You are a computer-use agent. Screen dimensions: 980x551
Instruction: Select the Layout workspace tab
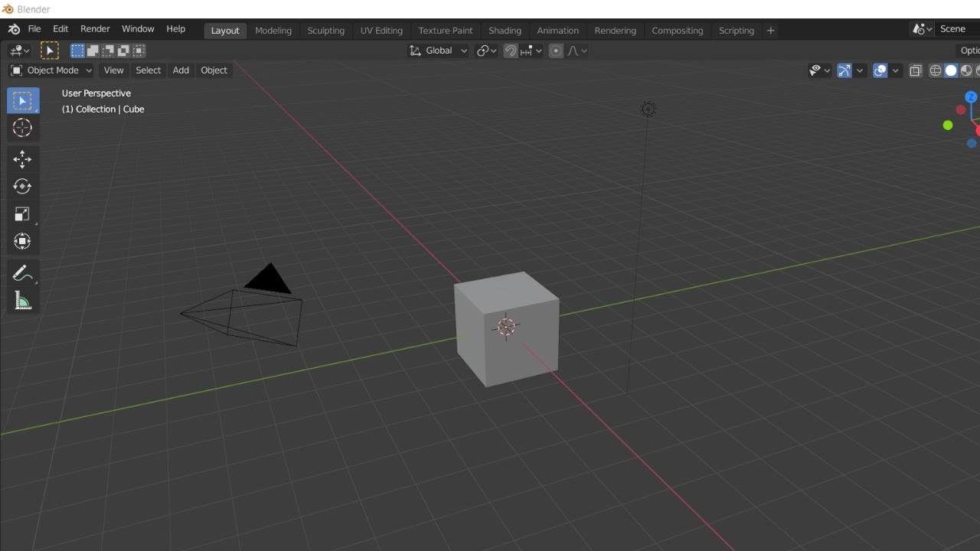pos(225,31)
